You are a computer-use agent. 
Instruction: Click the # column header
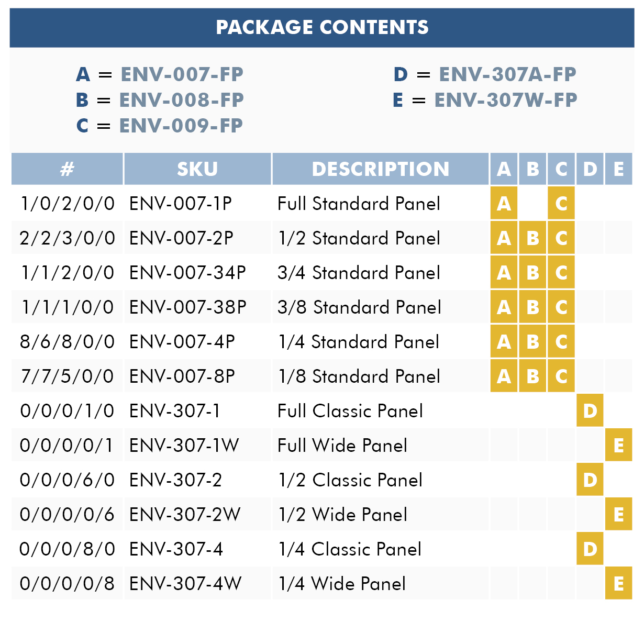click(x=67, y=169)
